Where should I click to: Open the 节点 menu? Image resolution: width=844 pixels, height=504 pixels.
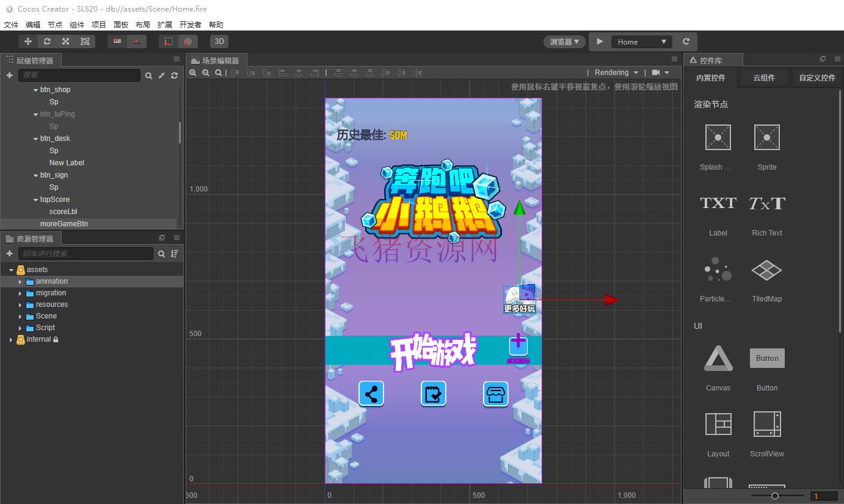pyautogui.click(x=55, y=25)
